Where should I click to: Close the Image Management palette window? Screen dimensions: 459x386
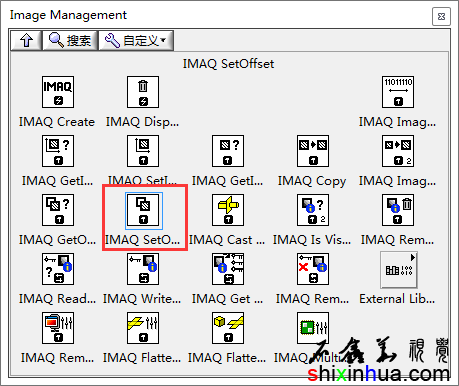point(441,16)
